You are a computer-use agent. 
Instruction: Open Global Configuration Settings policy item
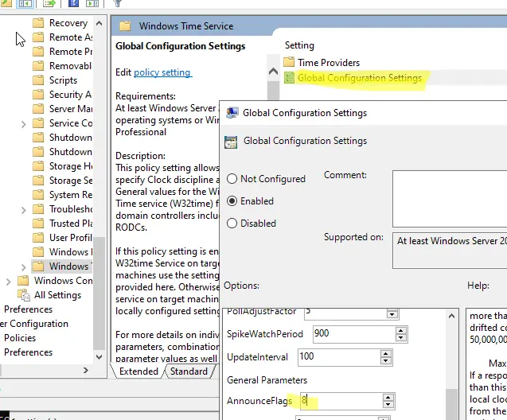[359, 78]
